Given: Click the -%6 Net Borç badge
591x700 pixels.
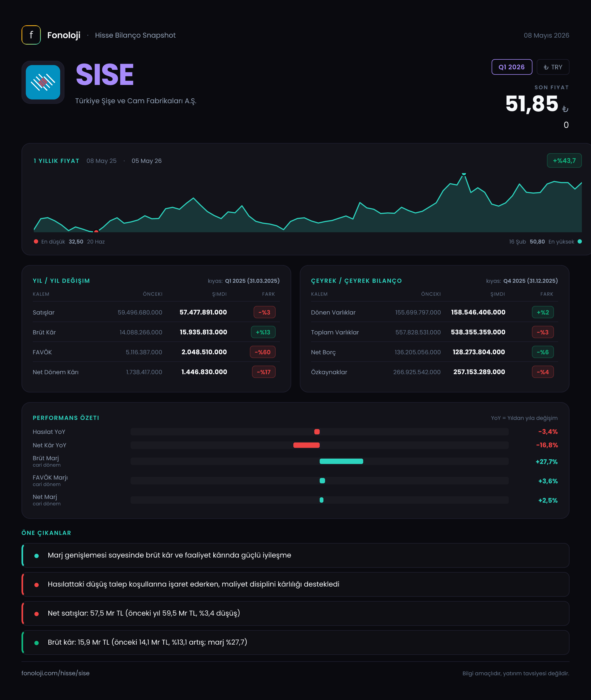Looking at the screenshot, I should pyautogui.click(x=543, y=352).
